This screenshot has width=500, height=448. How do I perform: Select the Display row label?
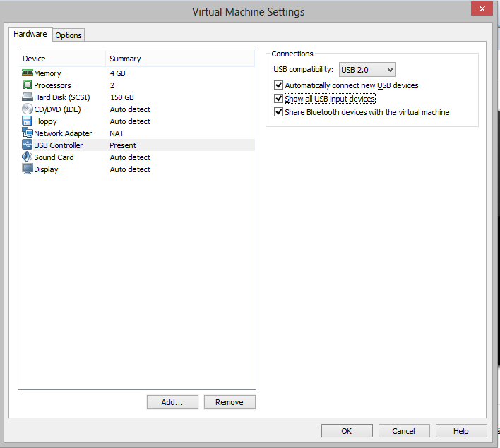pyautogui.click(x=46, y=169)
